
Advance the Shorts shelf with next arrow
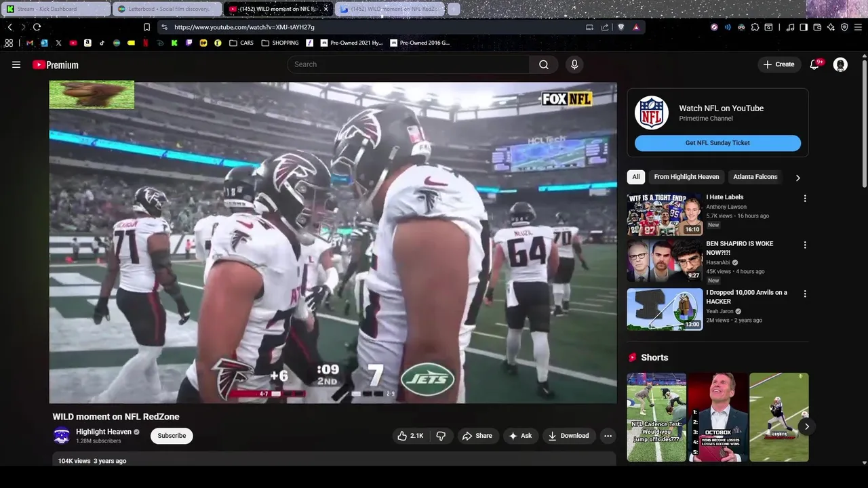point(806,426)
